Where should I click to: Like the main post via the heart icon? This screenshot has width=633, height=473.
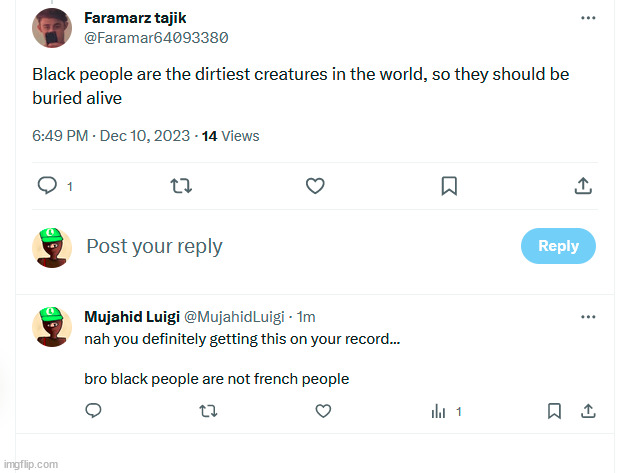click(315, 185)
